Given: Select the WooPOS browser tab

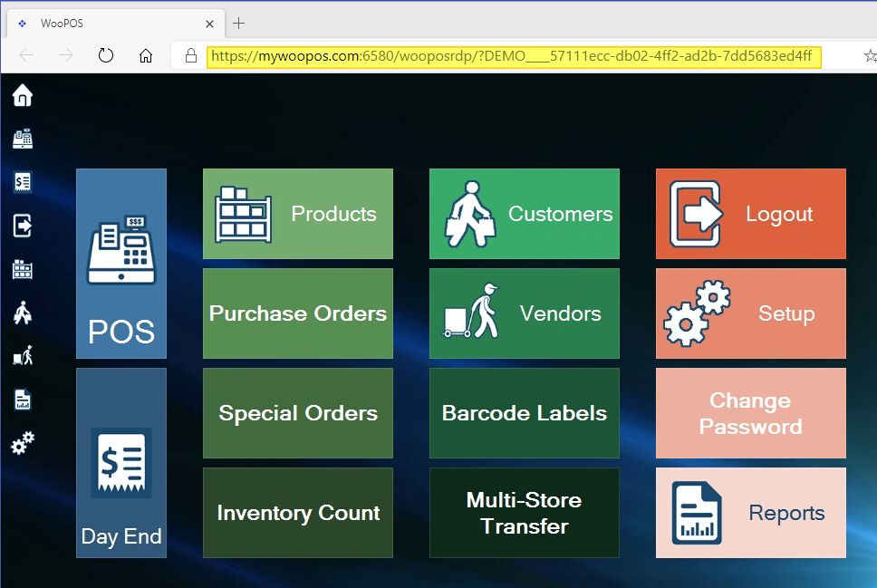Looking at the screenshot, I should click(x=116, y=24).
